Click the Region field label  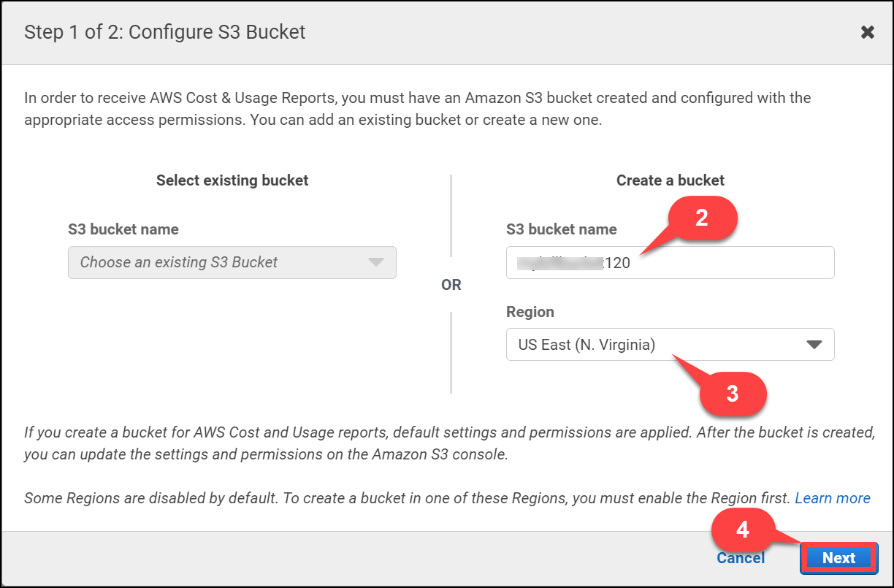point(530,312)
